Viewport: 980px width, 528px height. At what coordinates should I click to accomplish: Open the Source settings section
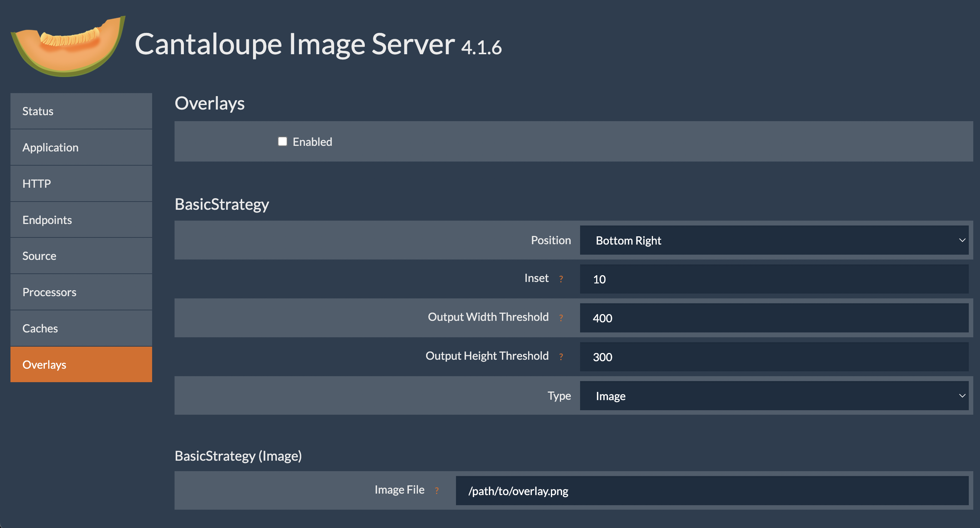click(x=81, y=256)
